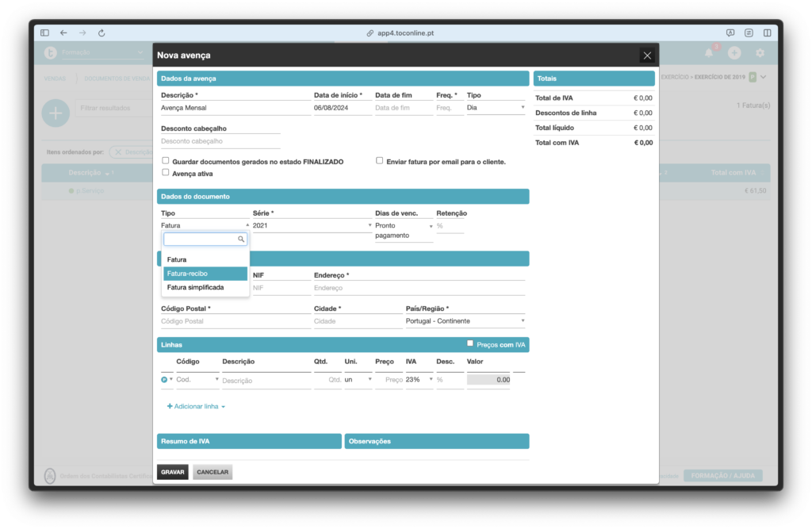
Task: Click the Cidade input field
Action: (358, 321)
